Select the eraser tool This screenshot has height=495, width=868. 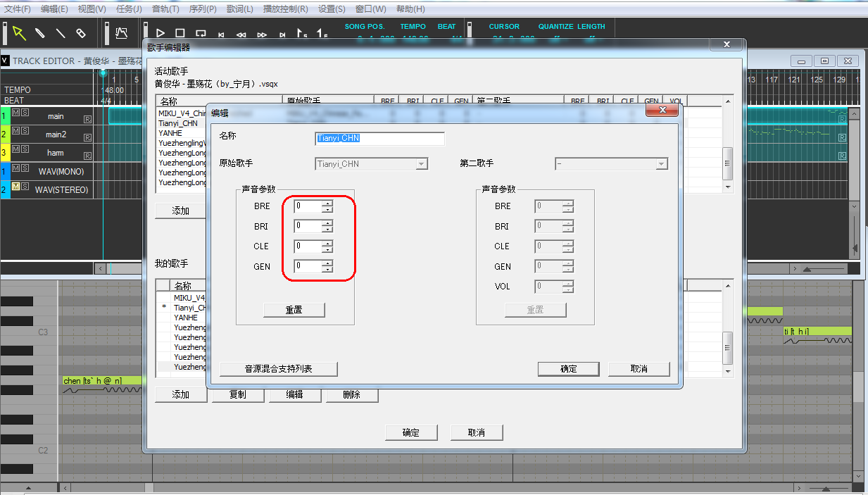(x=80, y=33)
